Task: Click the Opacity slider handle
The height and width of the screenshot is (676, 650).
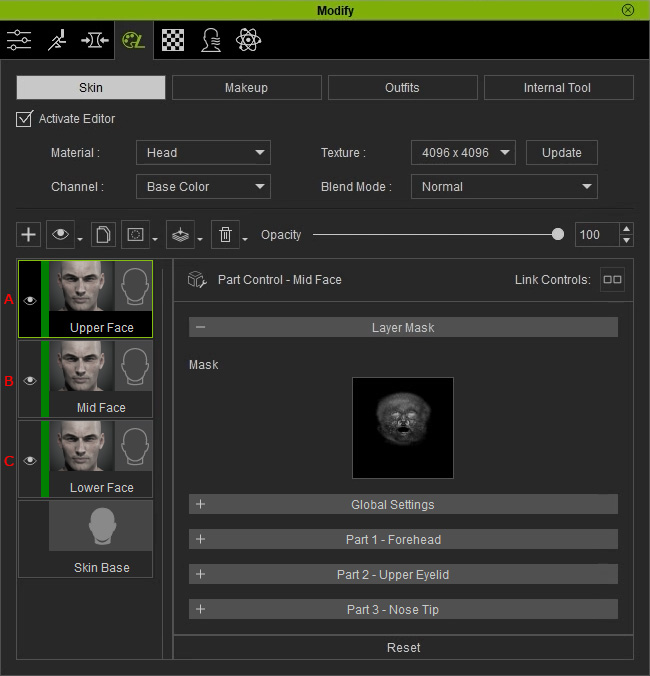Action: [x=557, y=235]
